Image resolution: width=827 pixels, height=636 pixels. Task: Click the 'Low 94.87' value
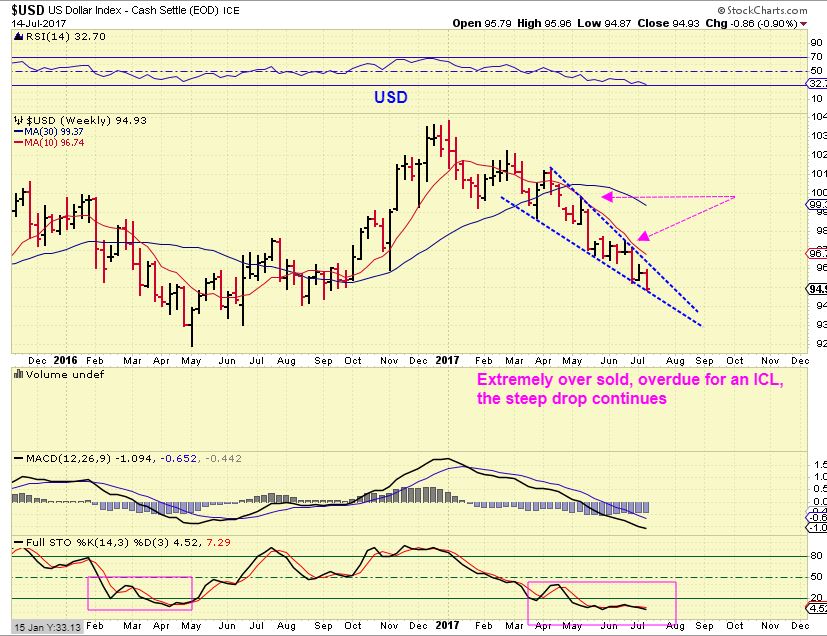click(604, 23)
